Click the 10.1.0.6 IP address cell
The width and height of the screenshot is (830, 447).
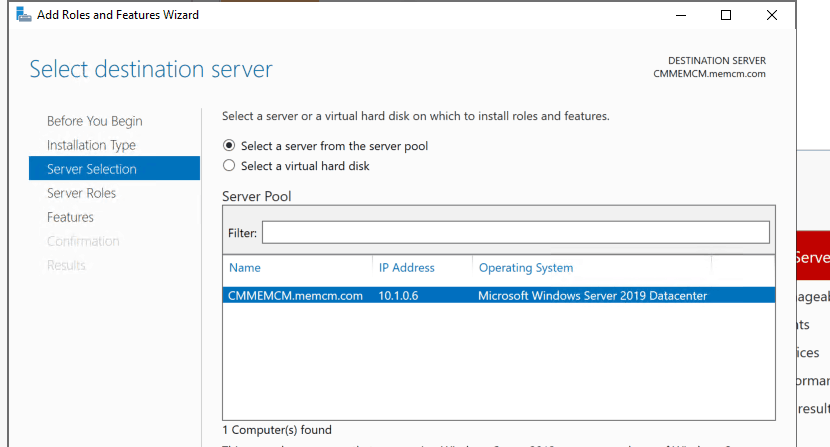[398, 296]
